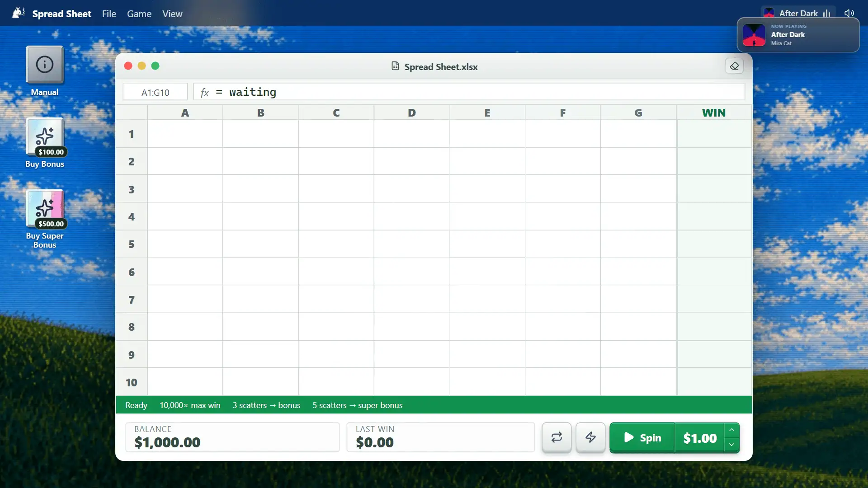Screen dimensions: 868x488
Task: Click the Ready status label
Action: pyautogui.click(x=136, y=405)
